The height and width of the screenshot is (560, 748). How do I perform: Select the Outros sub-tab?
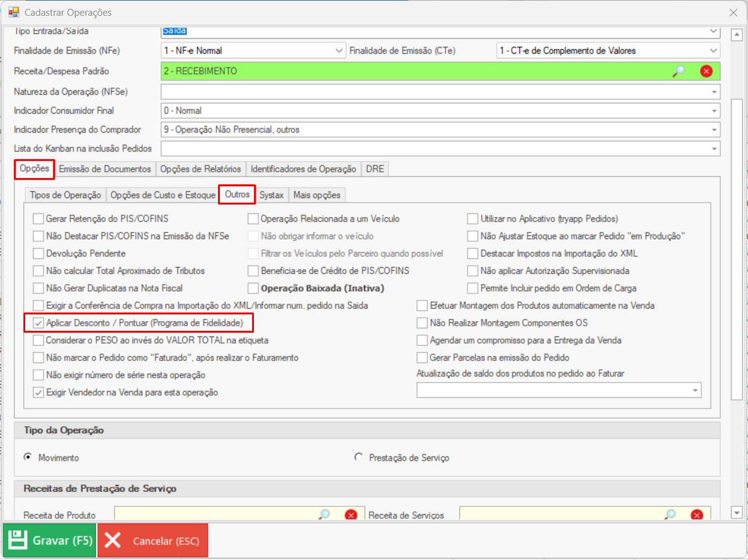click(x=237, y=194)
